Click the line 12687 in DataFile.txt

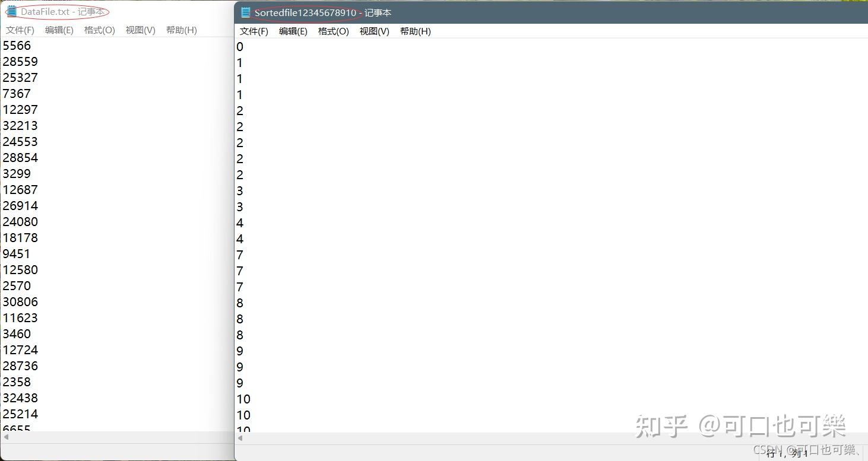pyautogui.click(x=20, y=190)
